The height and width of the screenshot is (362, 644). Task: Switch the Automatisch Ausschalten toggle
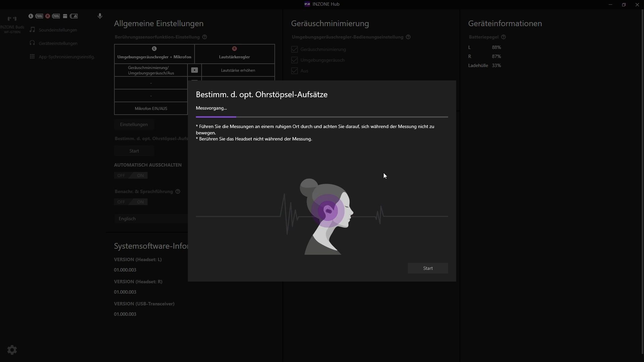(x=131, y=175)
